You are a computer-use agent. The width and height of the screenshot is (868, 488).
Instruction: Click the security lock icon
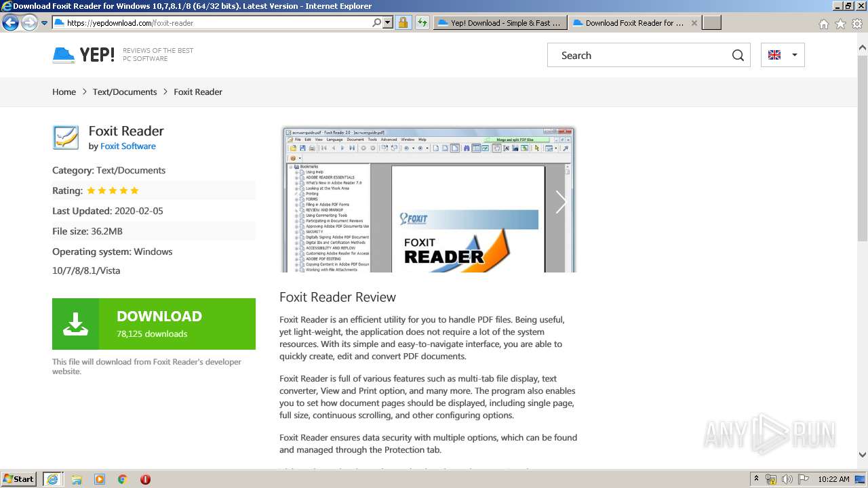coord(403,23)
